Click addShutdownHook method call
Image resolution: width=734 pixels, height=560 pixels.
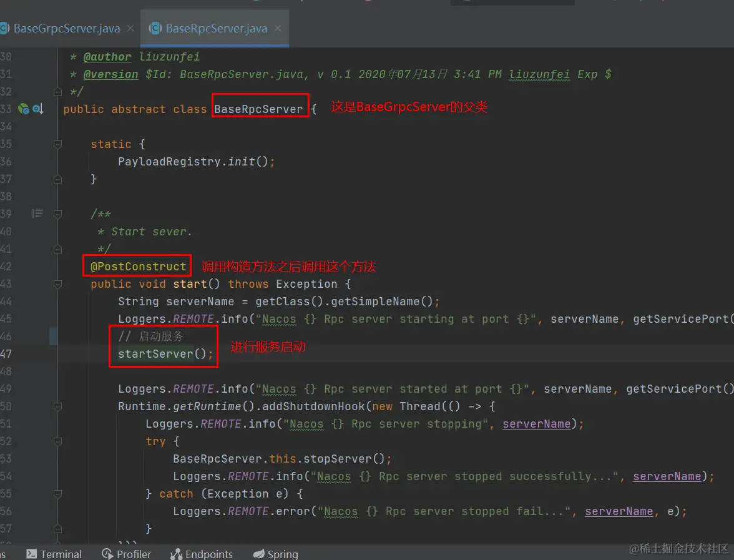point(313,406)
